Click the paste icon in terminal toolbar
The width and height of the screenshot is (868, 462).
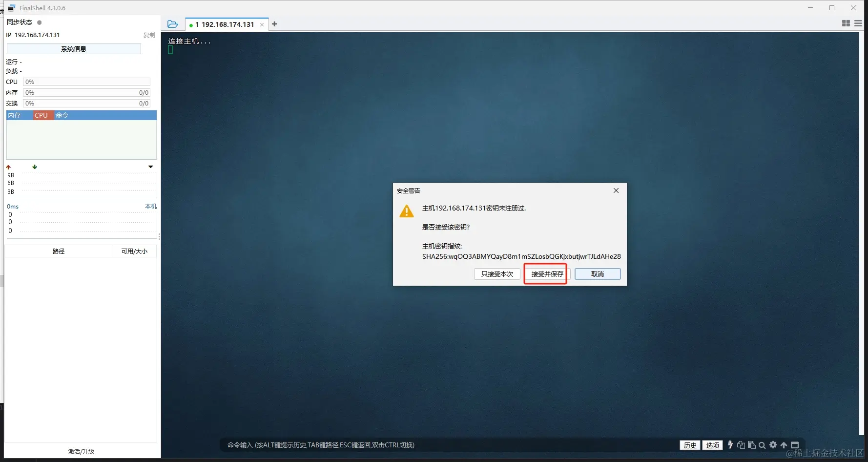(x=752, y=445)
